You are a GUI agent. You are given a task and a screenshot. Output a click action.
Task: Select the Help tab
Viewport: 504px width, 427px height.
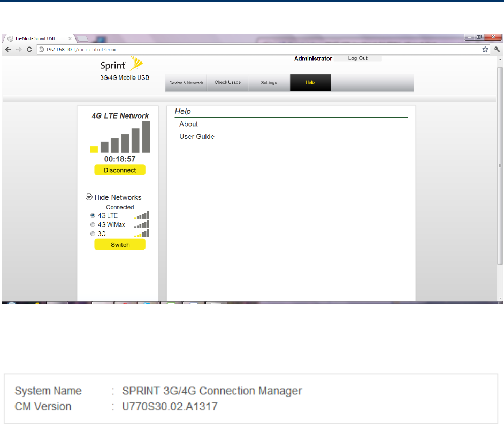coord(310,82)
